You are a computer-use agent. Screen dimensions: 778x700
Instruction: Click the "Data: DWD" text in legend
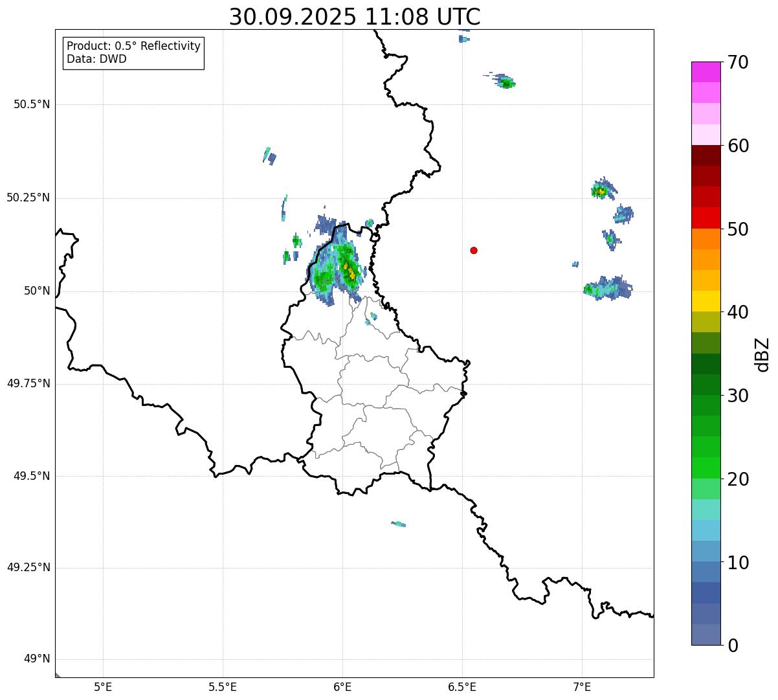[96, 59]
